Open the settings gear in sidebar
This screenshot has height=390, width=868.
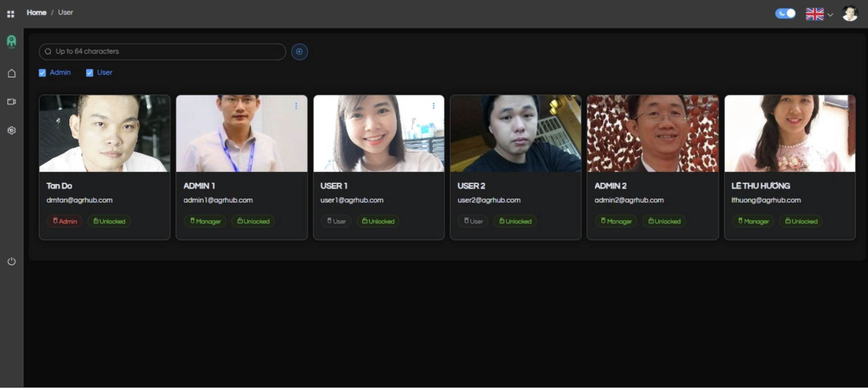(x=12, y=130)
